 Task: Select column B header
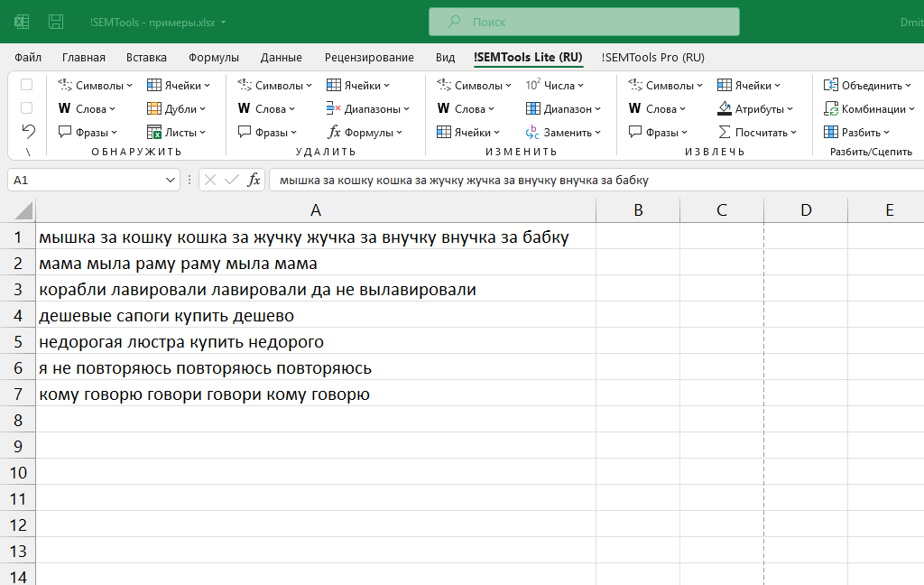pyautogui.click(x=638, y=210)
